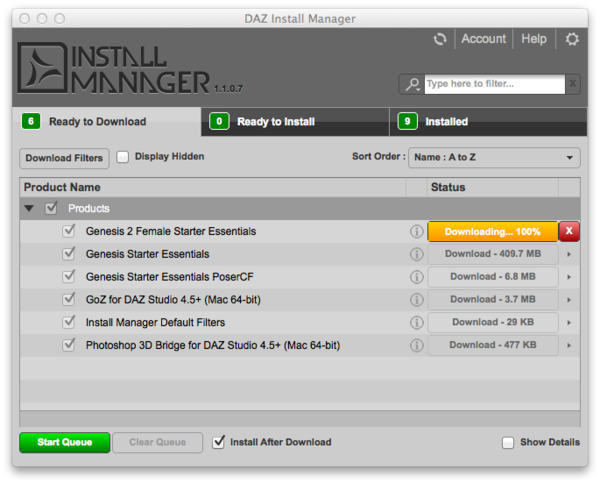Cancel the Genesis 2 Female download
This screenshot has height=484, width=600.
click(x=569, y=231)
